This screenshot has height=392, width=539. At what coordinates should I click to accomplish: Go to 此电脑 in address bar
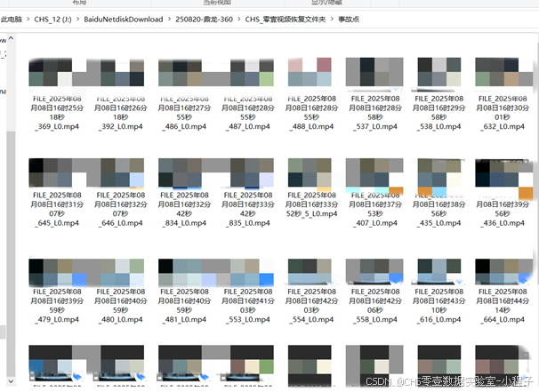(11, 20)
